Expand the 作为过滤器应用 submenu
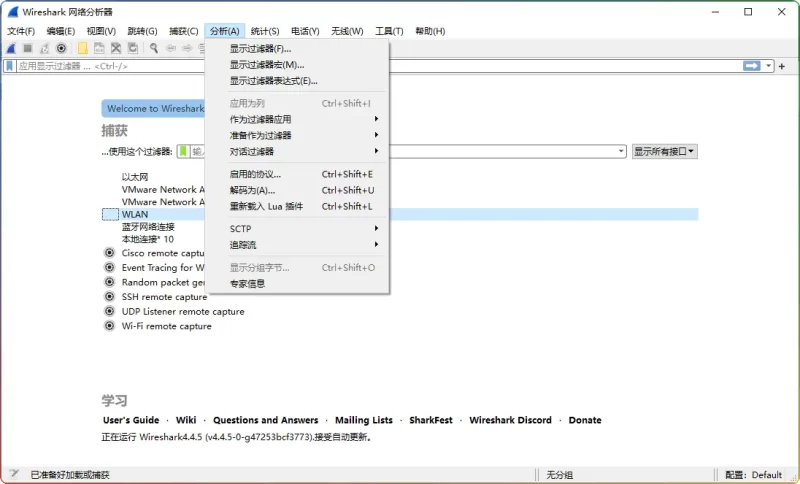This screenshot has height=484, width=800. click(297, 119)
